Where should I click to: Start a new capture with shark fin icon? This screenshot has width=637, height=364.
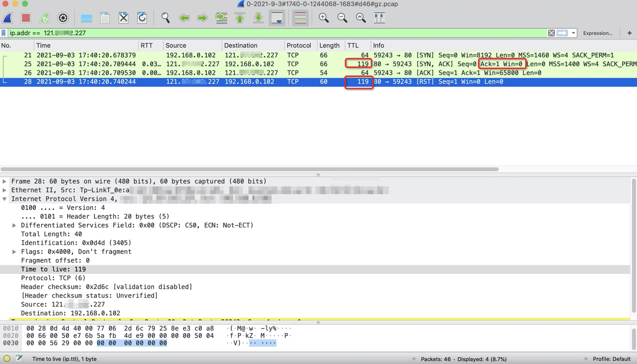point(8,18)
